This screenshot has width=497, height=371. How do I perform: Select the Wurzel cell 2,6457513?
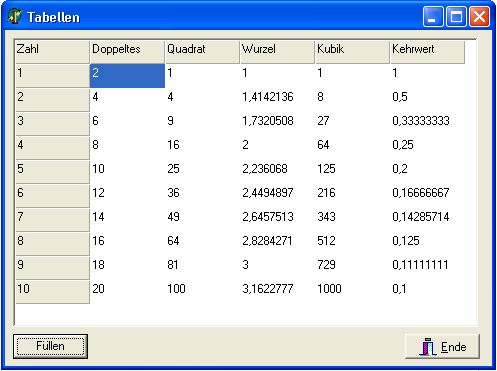pyautogui.click(x=277, y=220)
